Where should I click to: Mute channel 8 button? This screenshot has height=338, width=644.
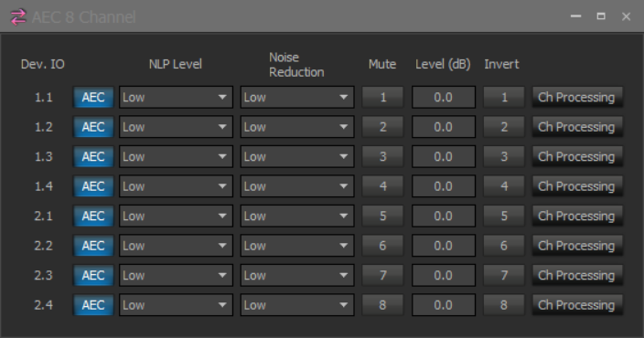(382, 305)
